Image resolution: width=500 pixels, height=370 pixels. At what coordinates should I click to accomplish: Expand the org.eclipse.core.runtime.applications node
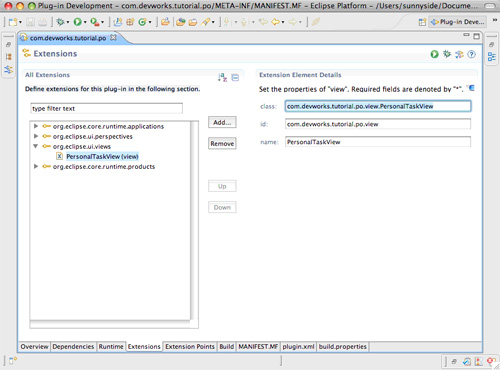[36, 126]
